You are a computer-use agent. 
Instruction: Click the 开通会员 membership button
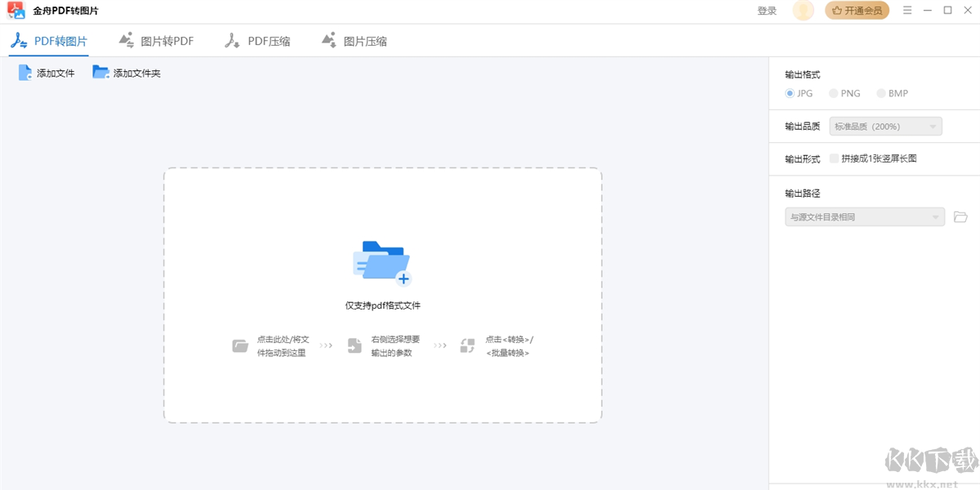coord(857,11)
